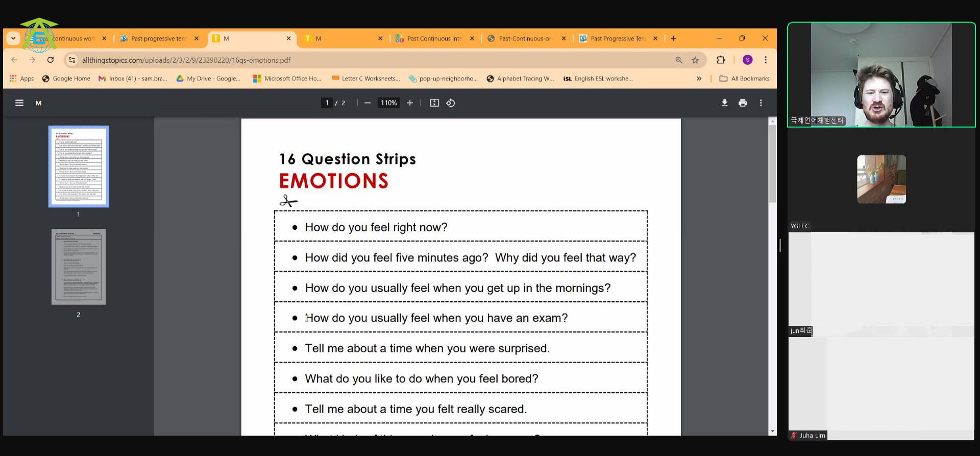Reload the current page
The image size is (980, 456).
(51, 60)
